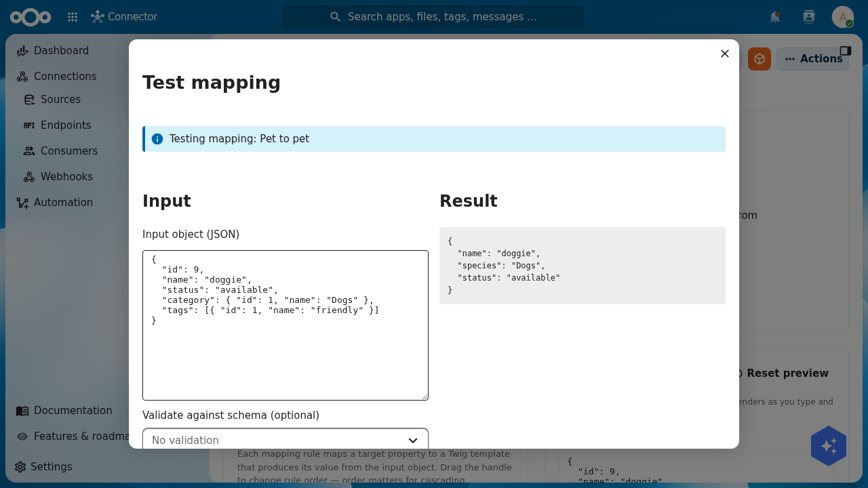Open Connections in the sidebar
The width and height of the screenshot is (868, 488).
coord(65,77)
